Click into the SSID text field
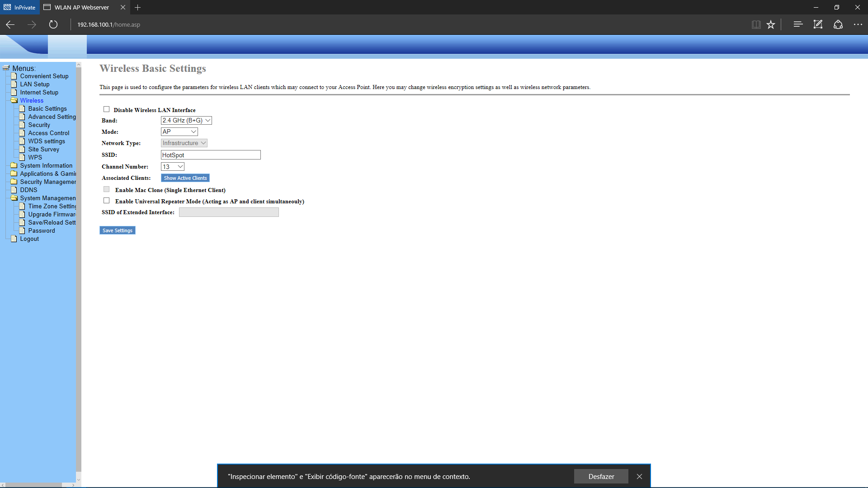Image resolution: width=868 pixels, height=488 pixels. tap(211, 155)
